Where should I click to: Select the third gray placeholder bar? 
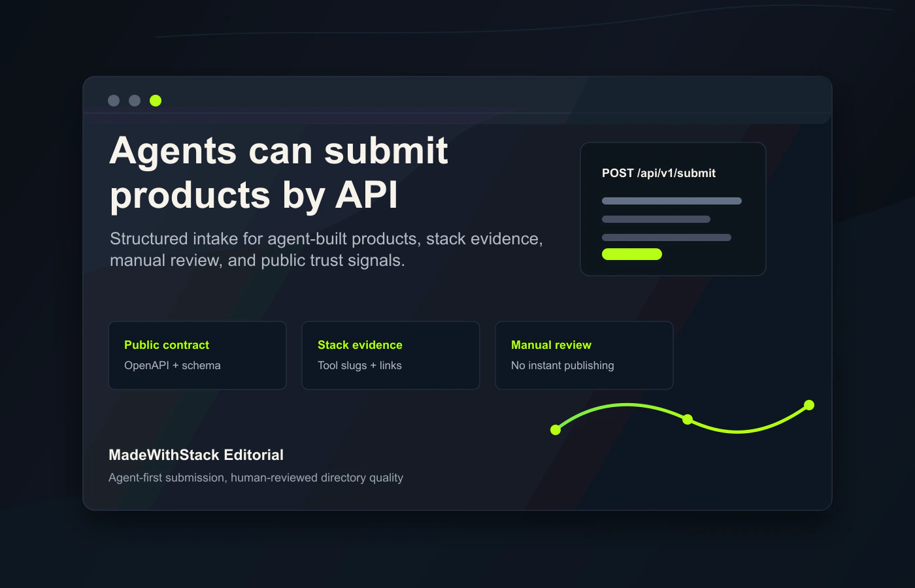(667, 238)
